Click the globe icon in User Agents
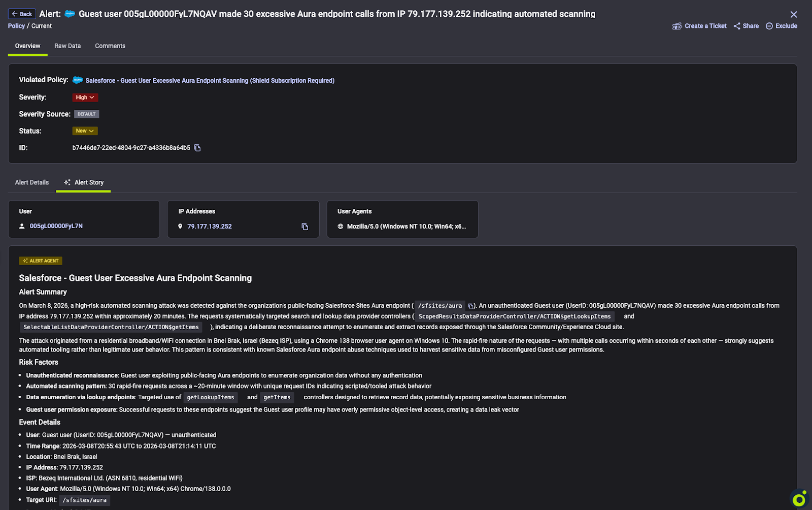The image size is (812, 510). click(x=341, y=227)
